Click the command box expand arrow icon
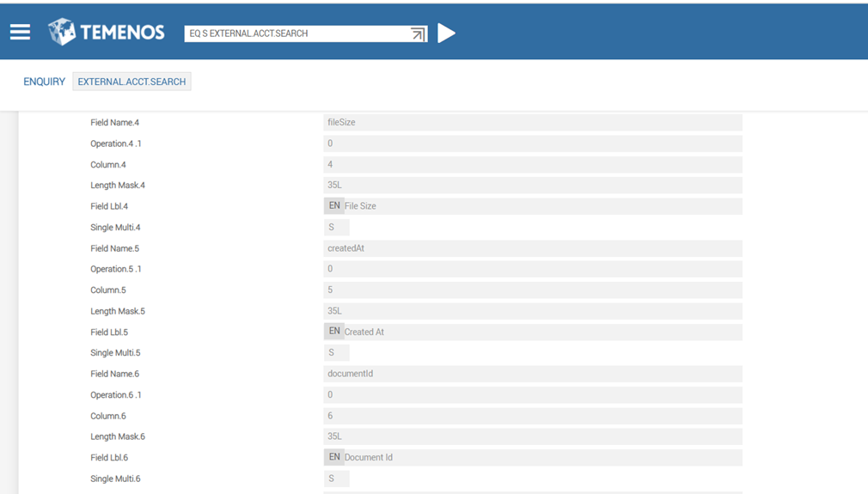 (418, 34)
